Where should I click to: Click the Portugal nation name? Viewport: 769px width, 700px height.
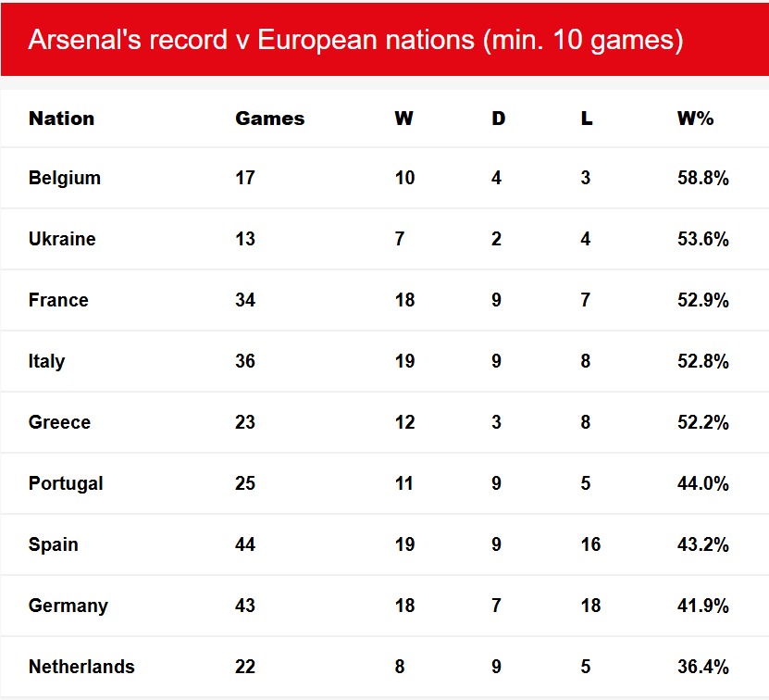(66, 483)
